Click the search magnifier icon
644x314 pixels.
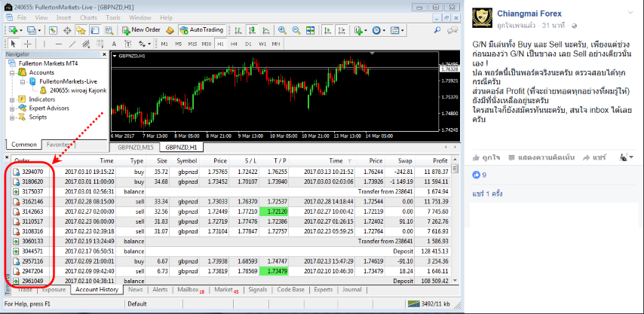click(x=437, y=30)
